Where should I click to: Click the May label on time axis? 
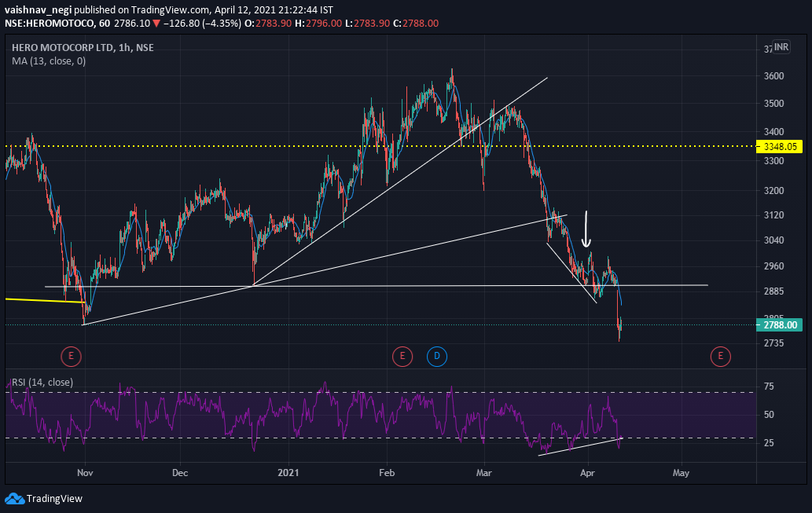[681, 473]
